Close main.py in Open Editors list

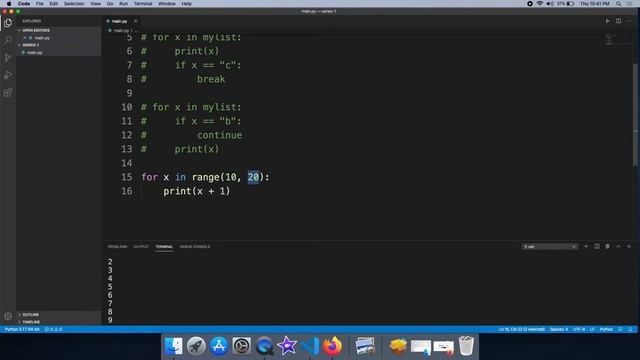(24, 38)
